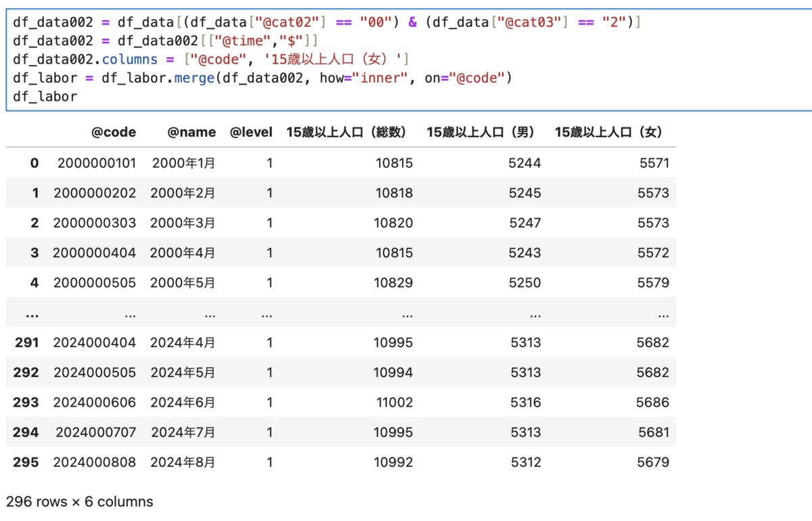
Task: Click total value '10829'
Action: click(394, 283)
